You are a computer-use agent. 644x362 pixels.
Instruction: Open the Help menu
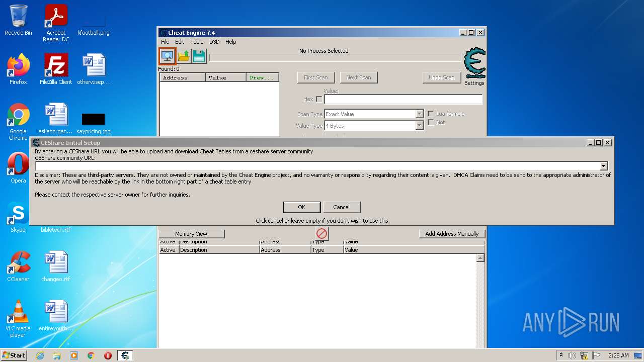coord(230,42)
